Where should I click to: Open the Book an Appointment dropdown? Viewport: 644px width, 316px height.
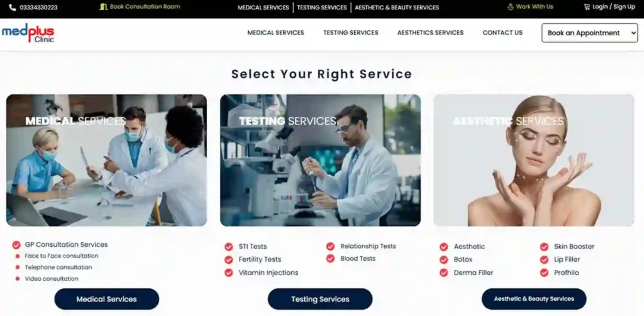pyautogui.click(x=589, y=33)
